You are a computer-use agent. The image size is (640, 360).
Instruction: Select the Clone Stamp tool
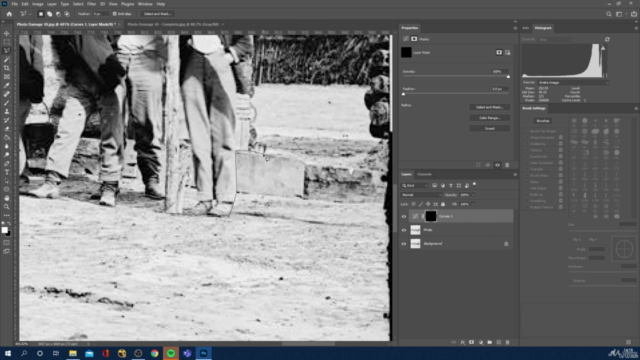click(x=7, y=111)
